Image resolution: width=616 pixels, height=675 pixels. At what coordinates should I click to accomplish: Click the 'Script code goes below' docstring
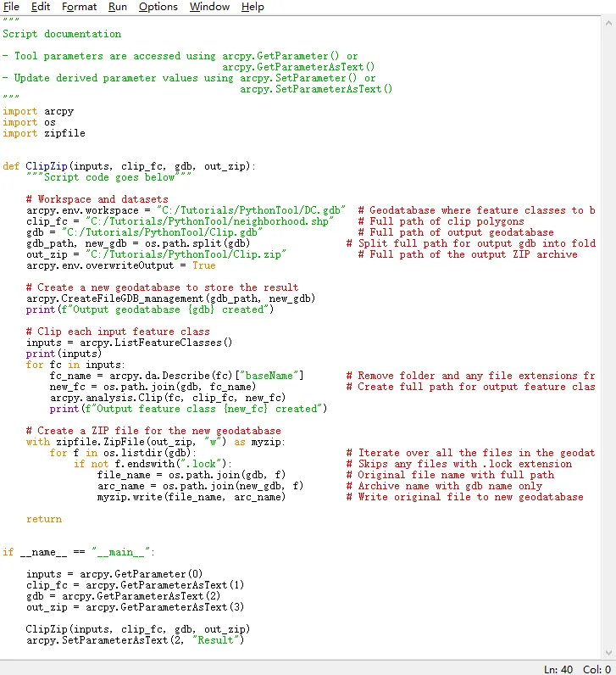[x=108, y=177]
